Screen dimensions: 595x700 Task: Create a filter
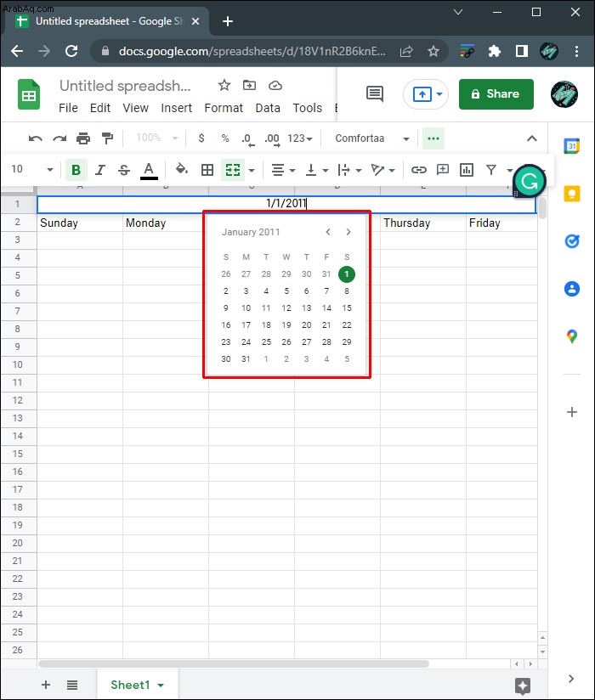491,170
